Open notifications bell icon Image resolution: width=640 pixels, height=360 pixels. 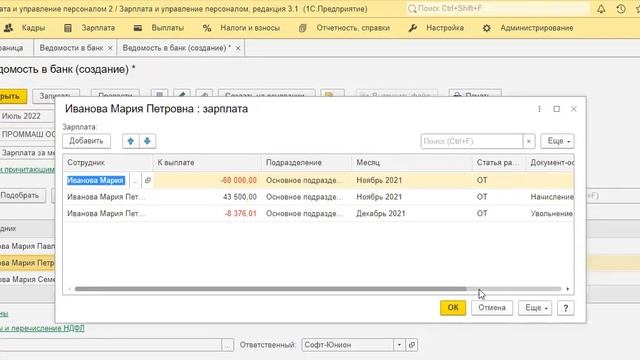pyautogui.click(x=601, y=9)
